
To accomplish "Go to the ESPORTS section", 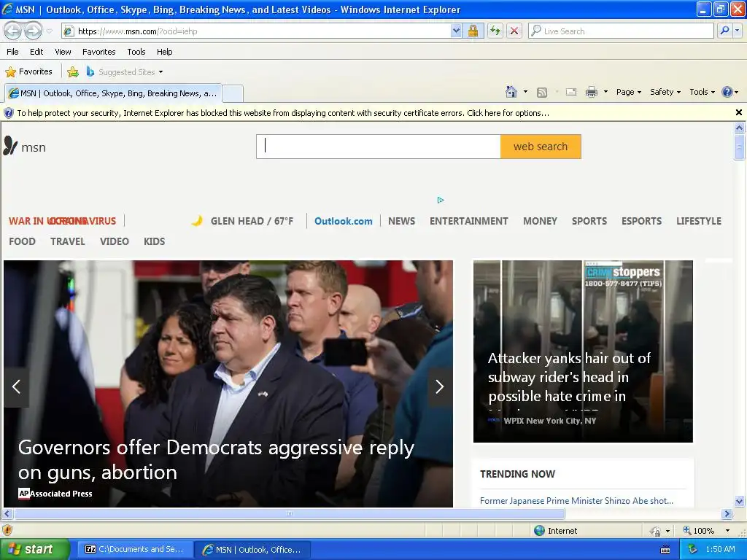I will tap(641, 221).
